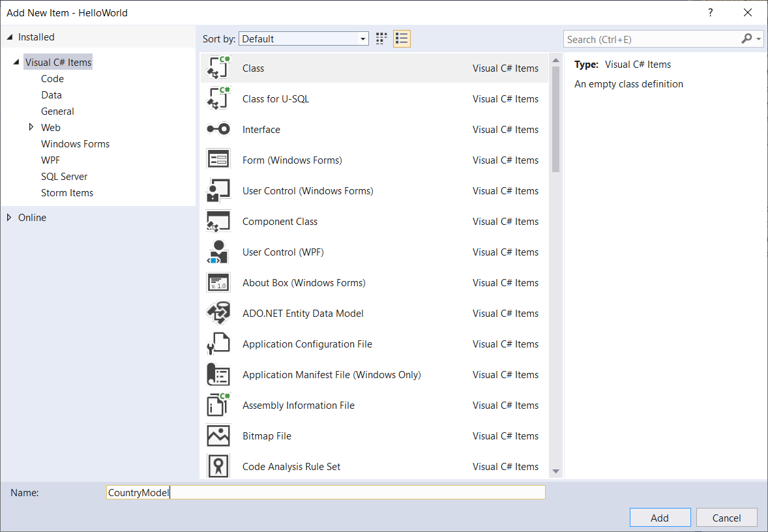Click the ADO.NET Entity Data Model icon
This screenshot has height=532, width=768.
click(218, 314)
